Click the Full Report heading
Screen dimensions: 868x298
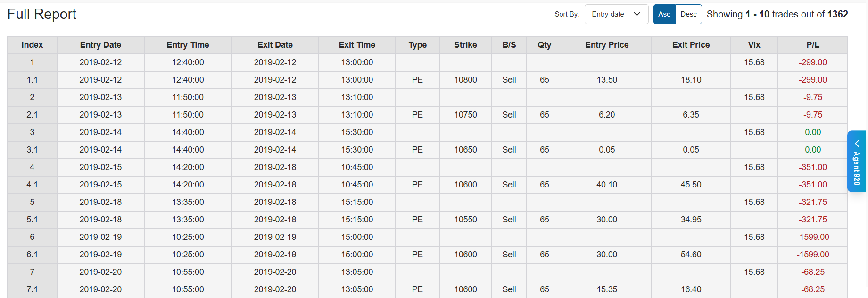(x=42, y=14)
